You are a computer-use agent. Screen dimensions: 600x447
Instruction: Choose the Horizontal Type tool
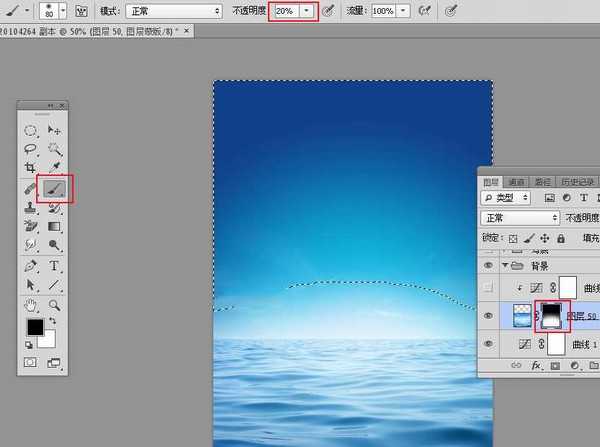click(54, 266)
